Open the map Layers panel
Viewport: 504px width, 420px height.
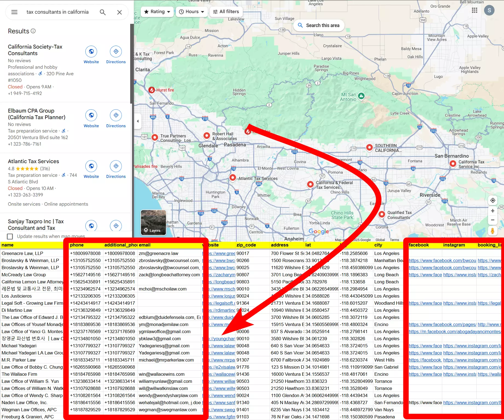coord(153,223)
